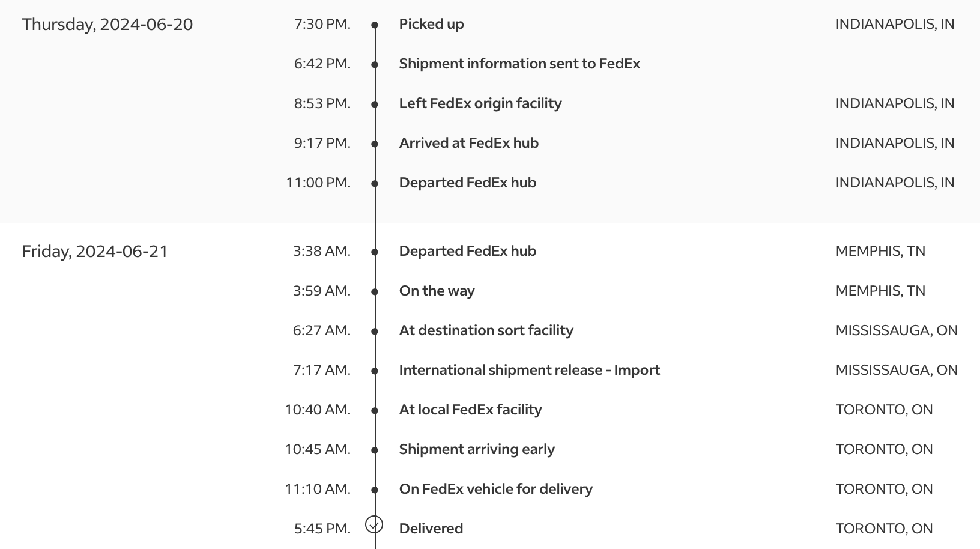This screenshot has width=980, height=549.
Task: Select the 11:00 PM Departed hub marker
Action: (375, 184)
